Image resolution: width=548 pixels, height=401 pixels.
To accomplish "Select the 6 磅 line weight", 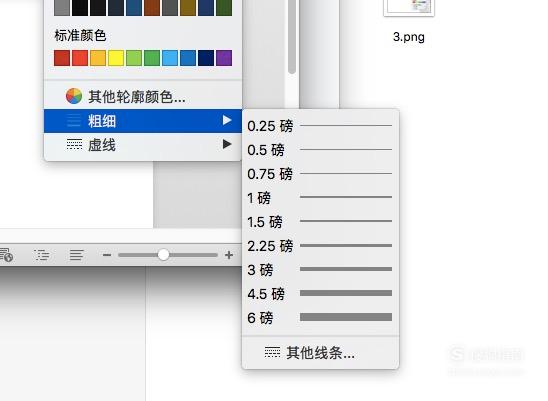I will coord(320,317).
